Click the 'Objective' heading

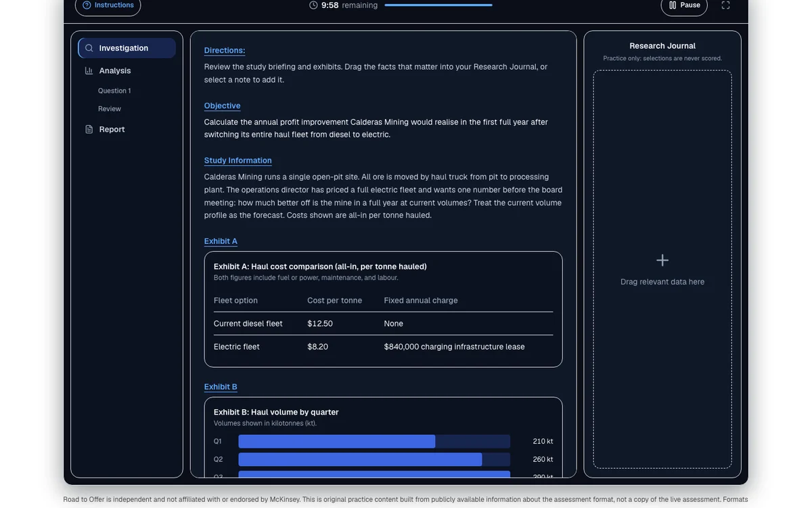223,106
